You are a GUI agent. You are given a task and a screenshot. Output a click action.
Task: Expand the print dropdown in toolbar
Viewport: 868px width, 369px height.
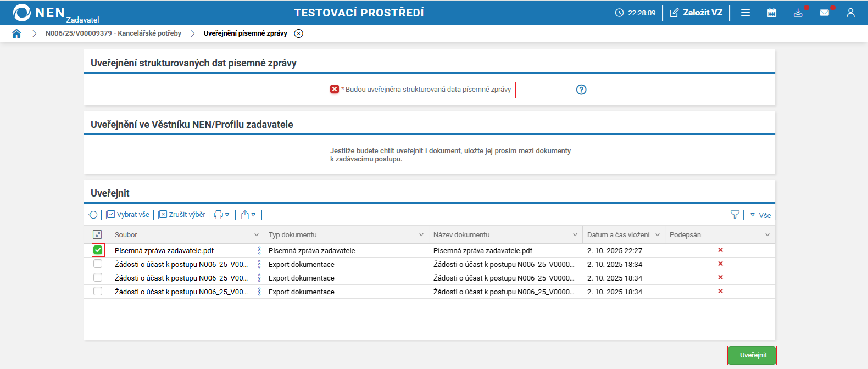pos(221,215)
